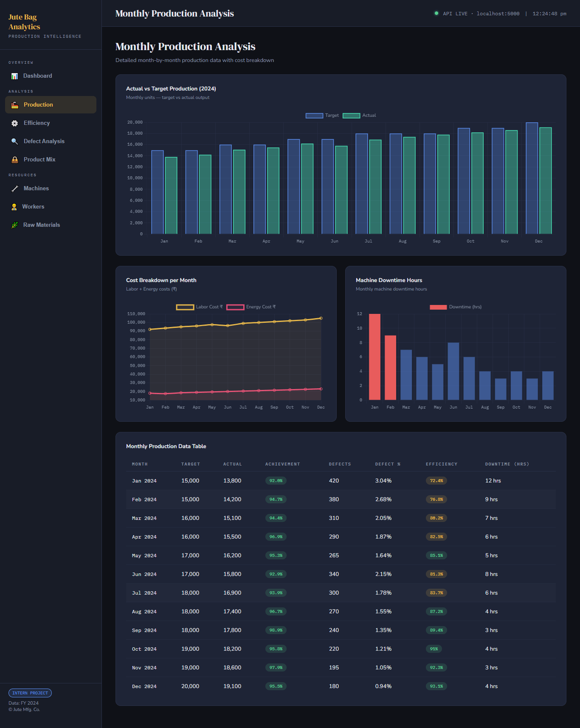Click the Defect Analysis magnifier icon
The width and height of the screenshot is (580, 728).
(15, 141)
